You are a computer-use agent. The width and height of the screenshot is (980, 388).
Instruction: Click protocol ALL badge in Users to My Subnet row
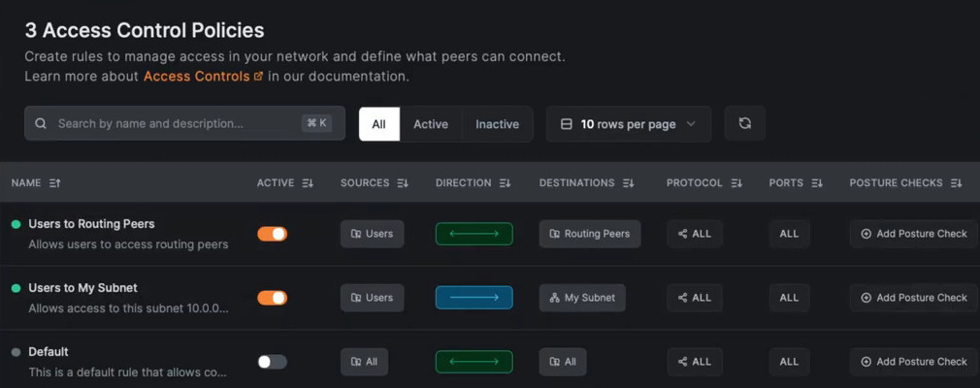click(695, 298)
